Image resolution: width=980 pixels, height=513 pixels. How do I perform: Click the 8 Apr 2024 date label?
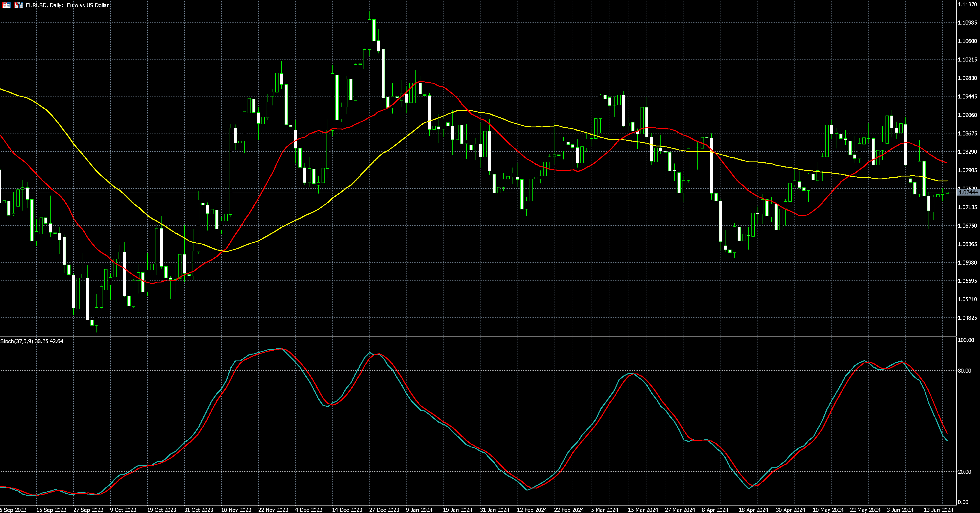point(715,510)
